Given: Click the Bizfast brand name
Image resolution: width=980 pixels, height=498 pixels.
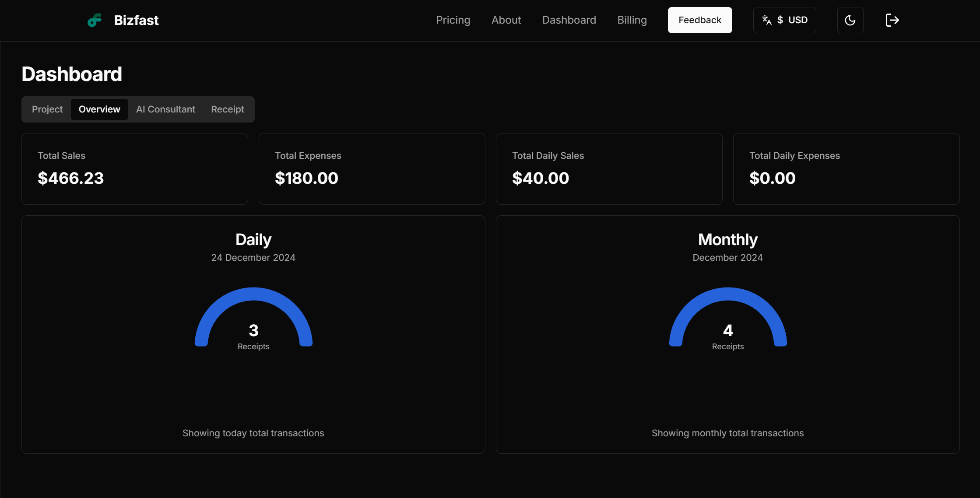Looking at the screenshot, I should click(x=136, y=20).
